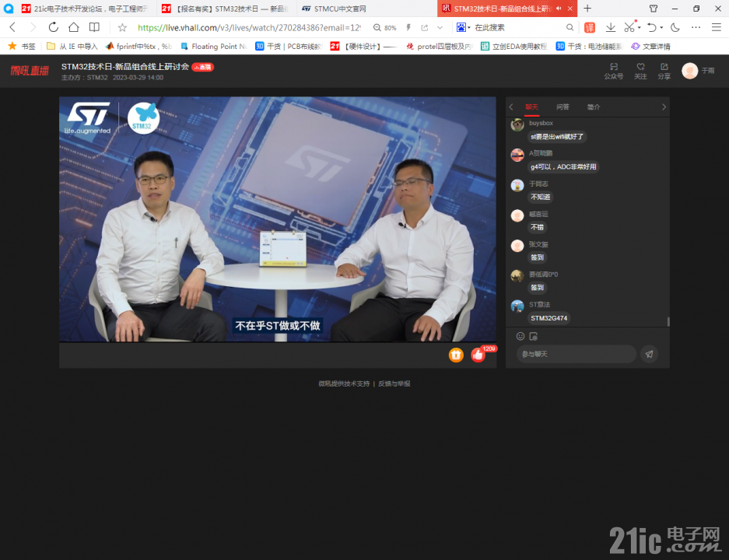Image resolution: width=729 pixels, height=560 pixels.
Task: Click the browser forward arrow
Action: pos(33,27)
